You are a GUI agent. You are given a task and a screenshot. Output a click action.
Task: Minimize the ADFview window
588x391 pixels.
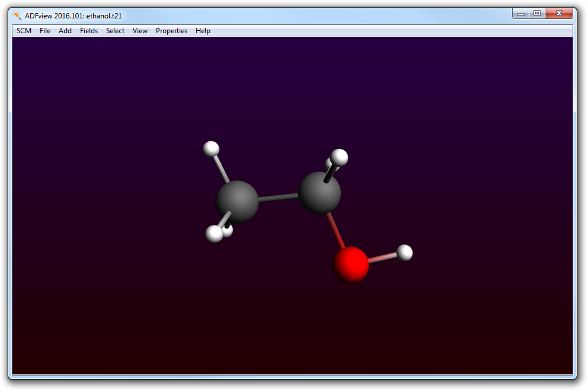tap(521, 14)
